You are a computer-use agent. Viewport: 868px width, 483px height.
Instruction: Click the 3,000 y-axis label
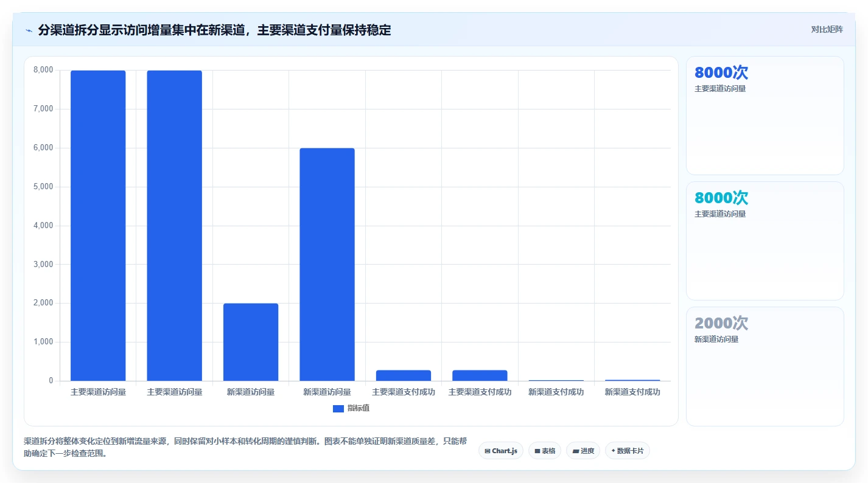43,265
